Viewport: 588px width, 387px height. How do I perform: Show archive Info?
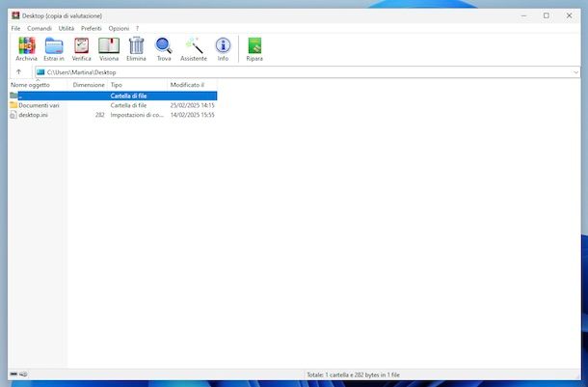(x=223, y=49)
